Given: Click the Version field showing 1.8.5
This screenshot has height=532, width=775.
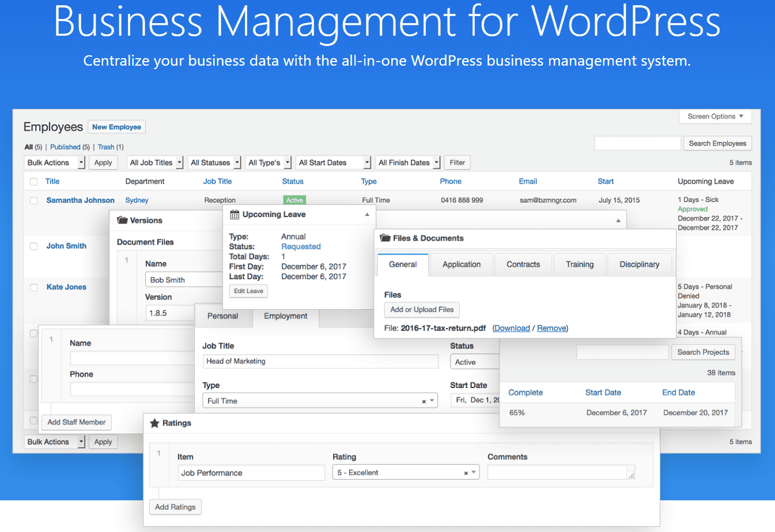Looking at the screenshot, I should coord(171,313).
